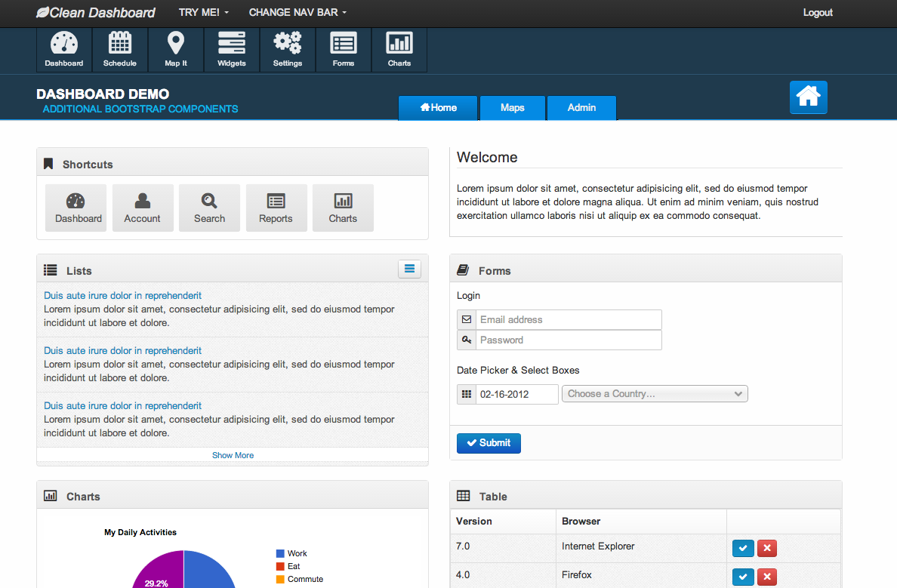Click the Submit button in the Forms panel

[489, 443]
